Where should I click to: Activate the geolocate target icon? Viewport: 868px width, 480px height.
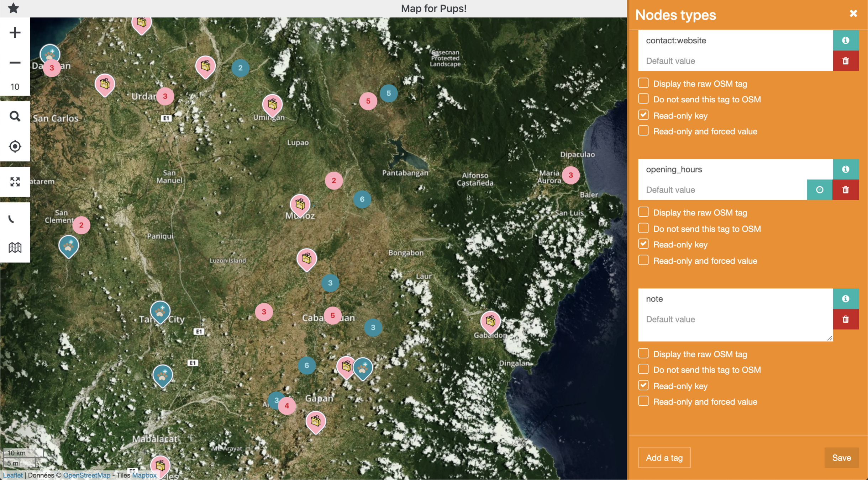click(x=15, y=146)
